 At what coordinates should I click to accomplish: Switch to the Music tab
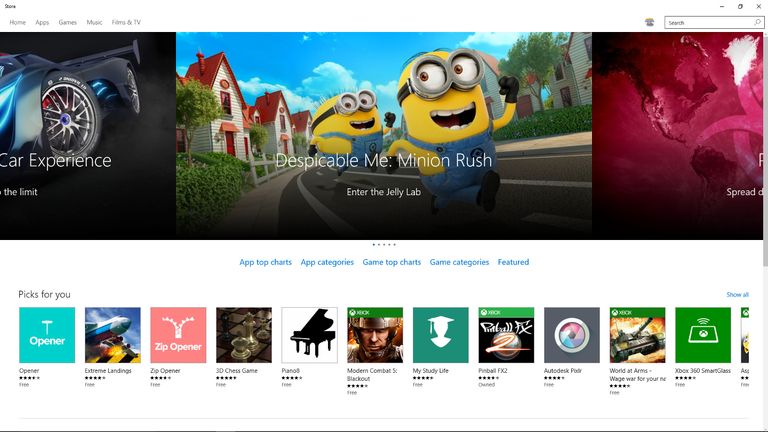(95, 23)
